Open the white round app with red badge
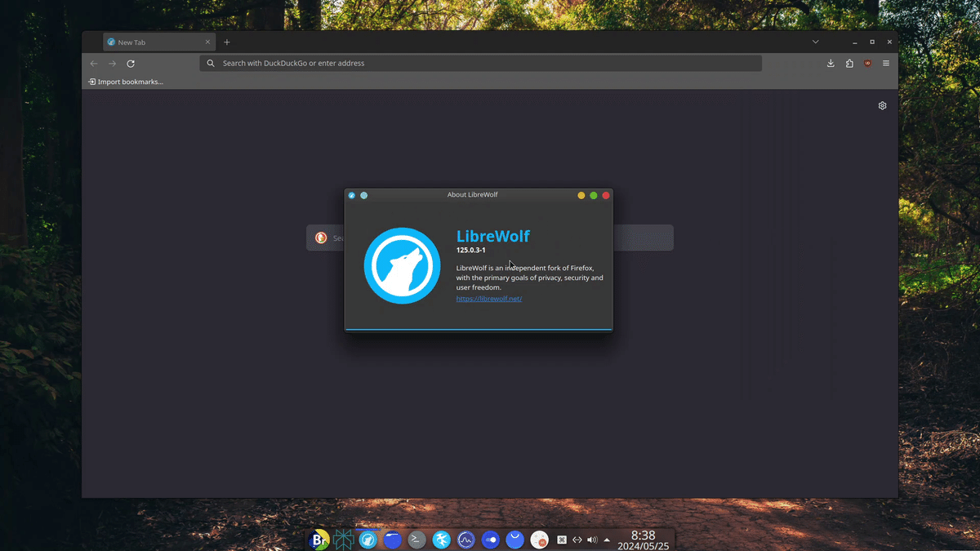This screenshot has height=551, width=980. click(539, 540)
